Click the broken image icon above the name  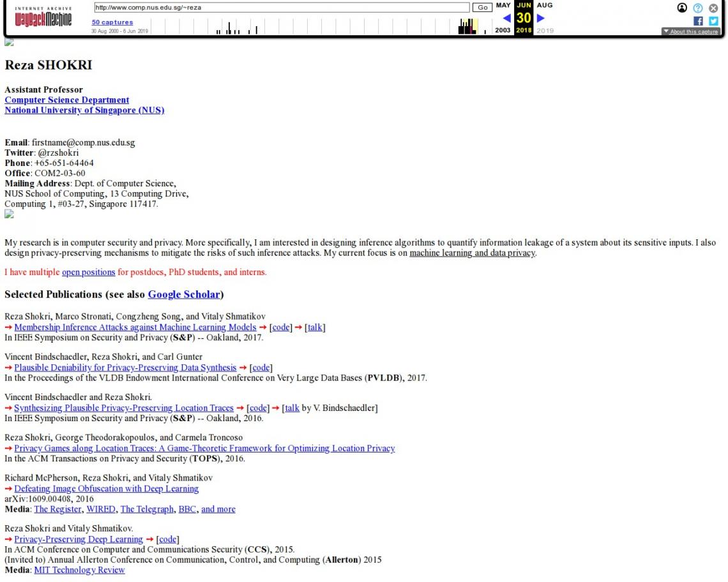point(10,42)
